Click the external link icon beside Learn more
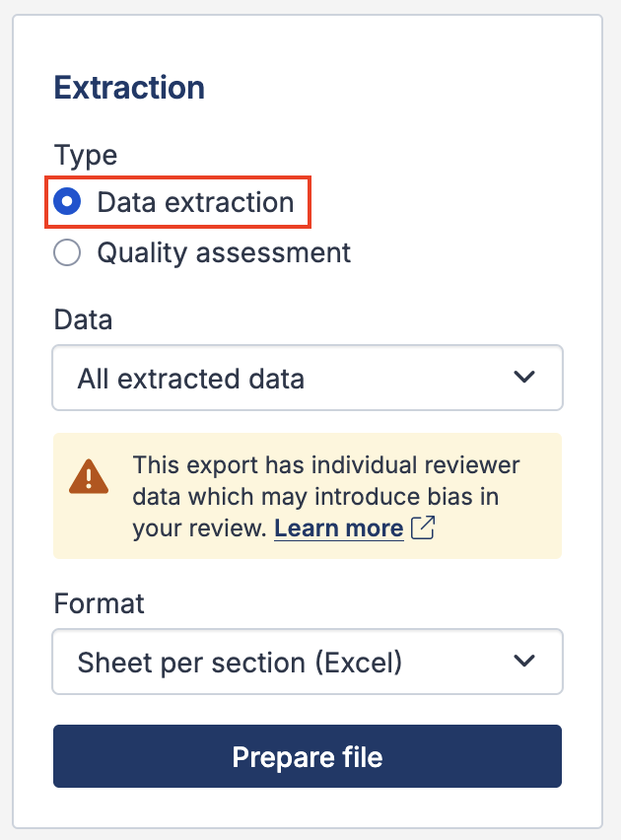Viewport: 621px width, 840px height. coord(421,528)
